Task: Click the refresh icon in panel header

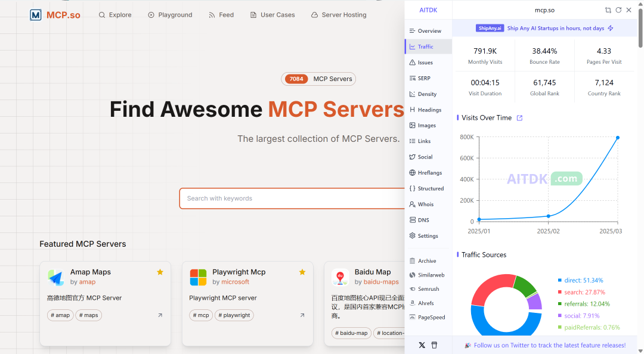Action: 618,10
